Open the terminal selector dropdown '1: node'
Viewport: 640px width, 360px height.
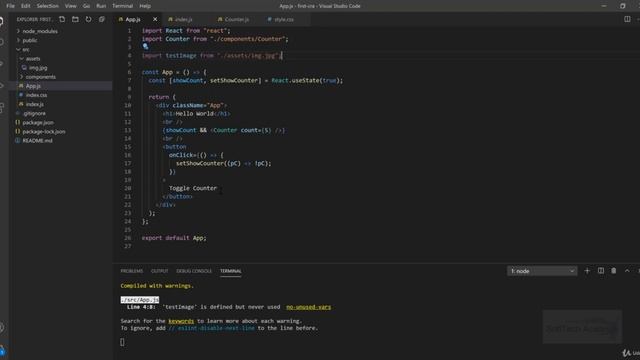click(x=542, y=271)
